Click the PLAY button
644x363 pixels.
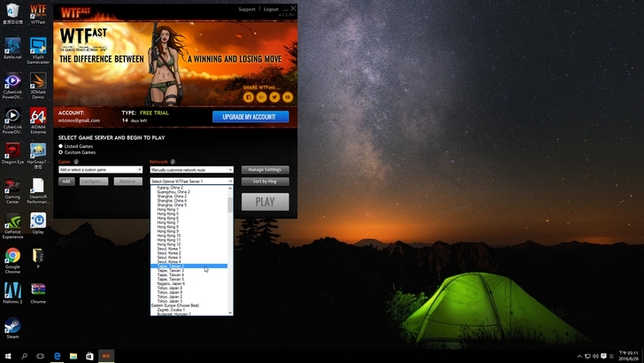point(265,202)
